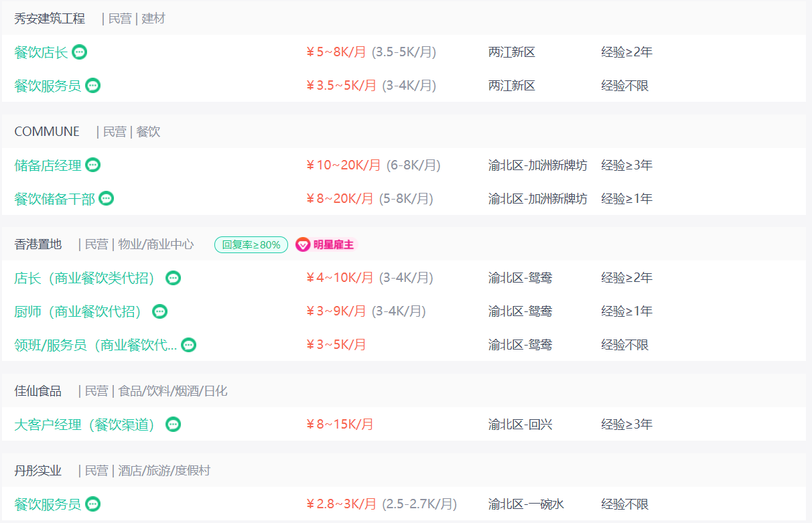Viewport: 812px width, 523px height.
Task: Open chat icon for 店长（商业餐饮类代招）
Action: pyautogui.click(x=174, y=278)
